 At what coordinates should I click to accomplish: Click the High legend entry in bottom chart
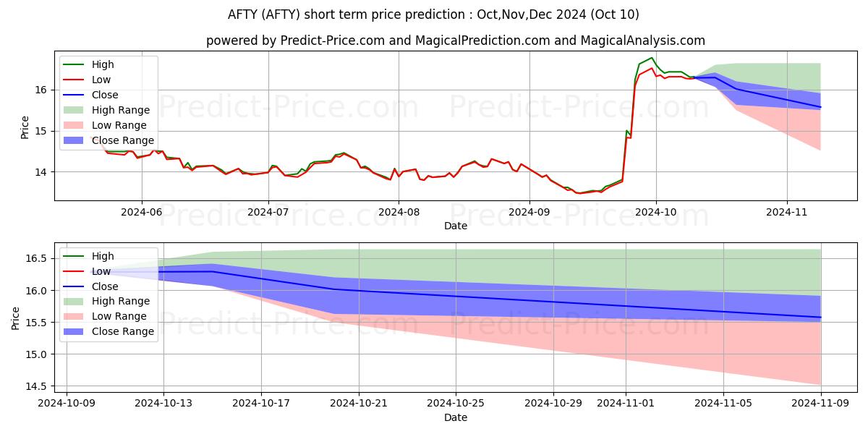click(88, 256)
